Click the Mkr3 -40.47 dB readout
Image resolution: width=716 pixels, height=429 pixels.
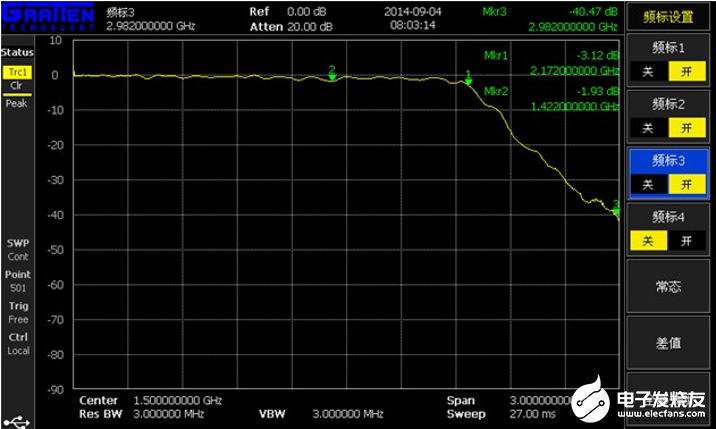coord(550,11)
